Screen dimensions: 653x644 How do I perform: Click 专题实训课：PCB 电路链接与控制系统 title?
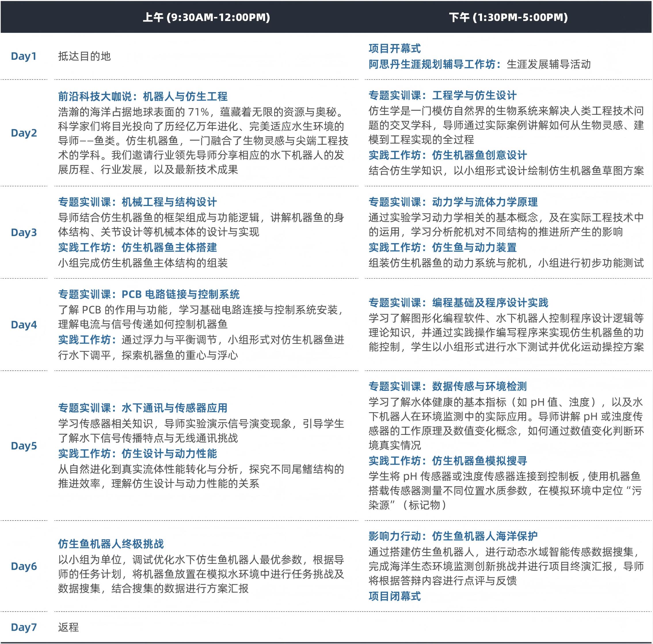tap(149, 294)
